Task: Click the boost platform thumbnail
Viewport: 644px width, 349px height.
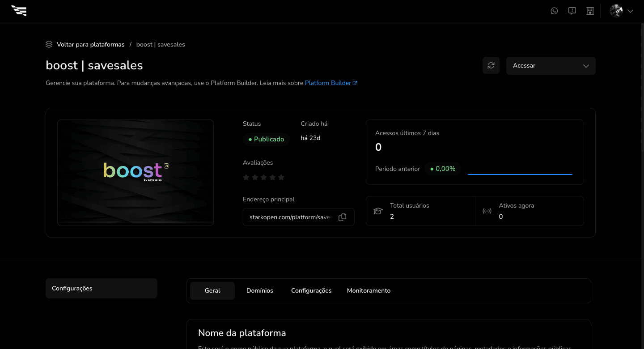Action: coord(136,173)
